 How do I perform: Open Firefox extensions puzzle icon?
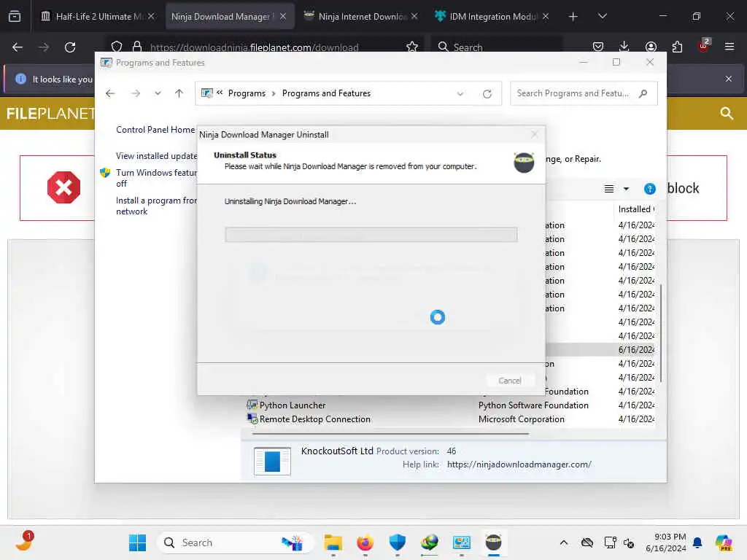pos(677,47)
